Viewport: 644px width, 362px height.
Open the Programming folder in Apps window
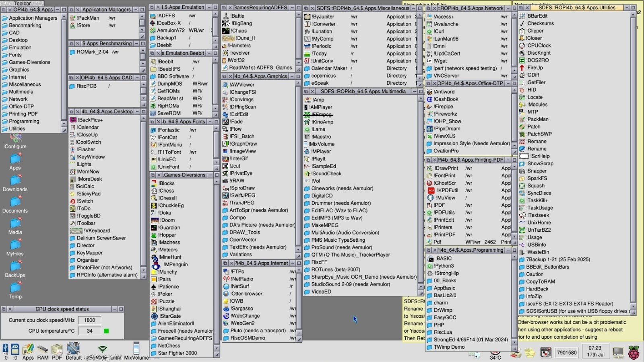(21, 121)
